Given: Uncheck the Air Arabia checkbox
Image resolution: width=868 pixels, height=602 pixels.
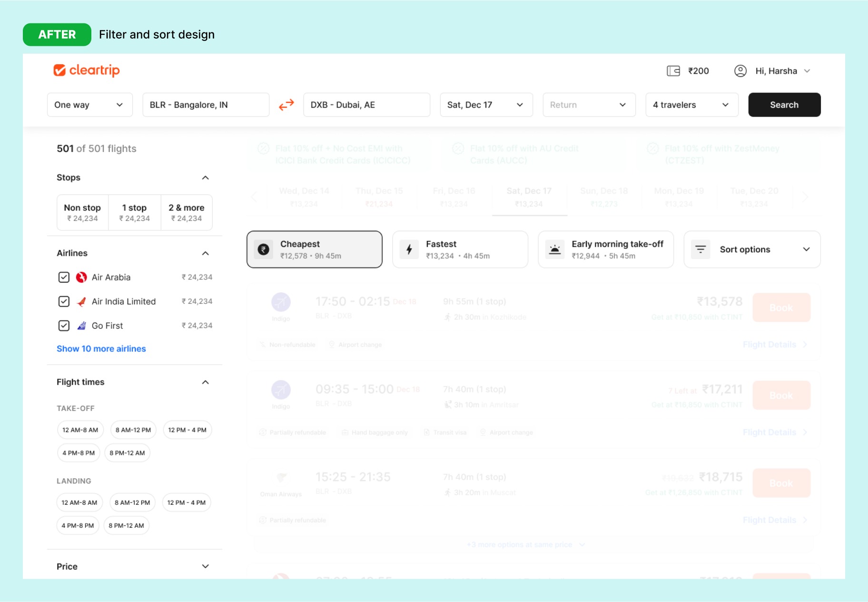Looking at the screenshot, I should tap(64, 277).
